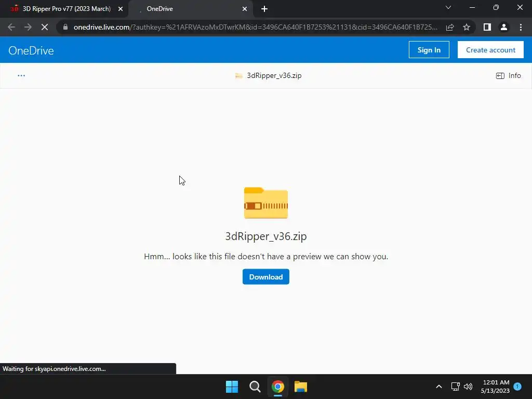The height and width of the screenshot is (399, 532).
Task: Click the onedrive.live.com address bar
Action: click(x=255, y=27)
